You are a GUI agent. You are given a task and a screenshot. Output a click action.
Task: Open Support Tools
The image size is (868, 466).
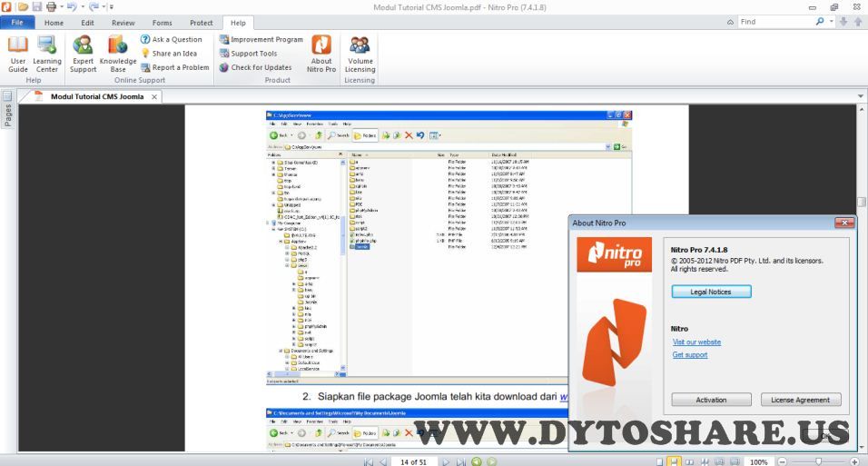[x=248, y=54]
